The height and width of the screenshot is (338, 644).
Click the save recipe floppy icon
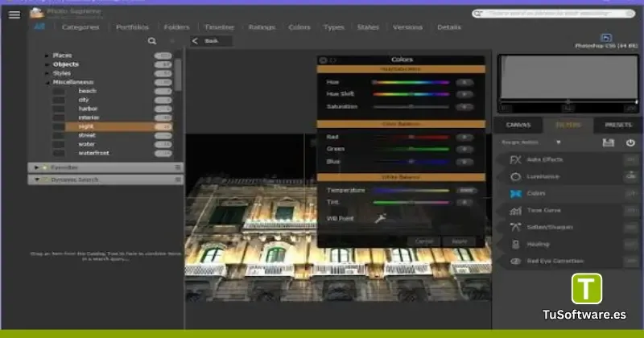(609, 142)
